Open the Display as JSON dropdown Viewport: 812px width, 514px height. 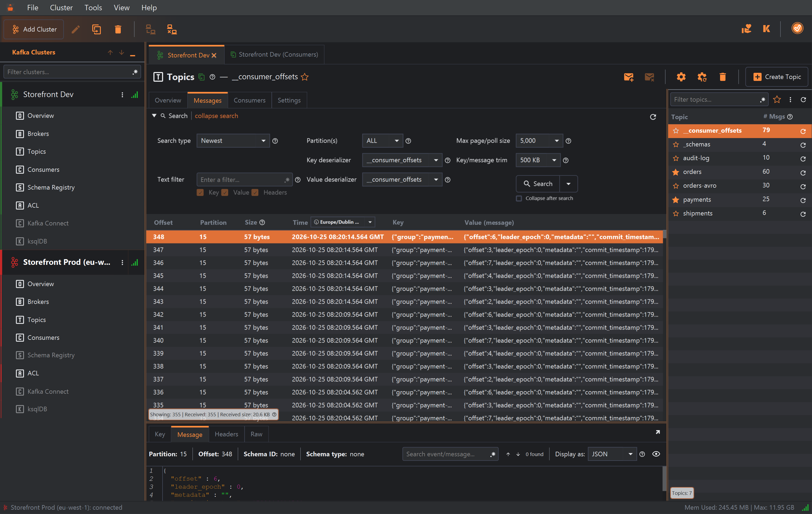612,454
